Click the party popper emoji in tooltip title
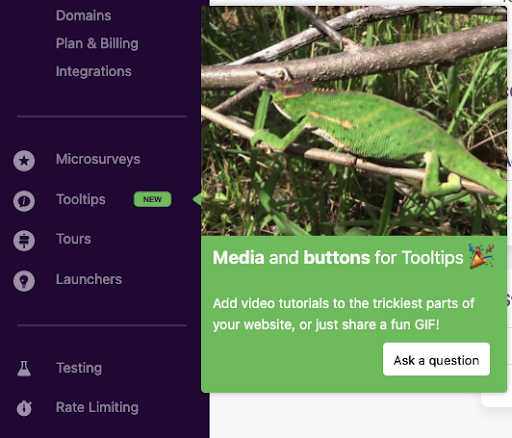 click(481, 256)
